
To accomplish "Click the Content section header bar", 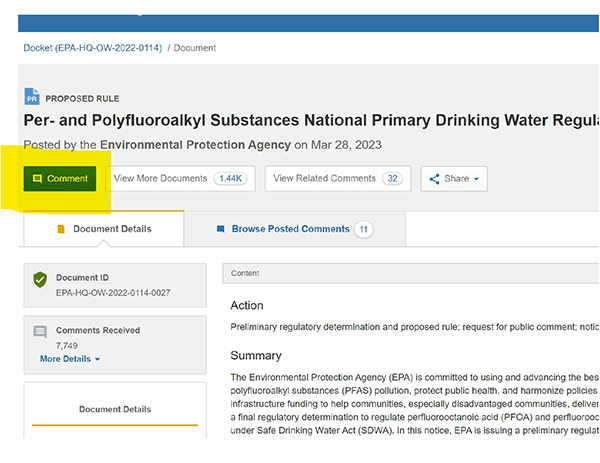I will tap(411, 273).
